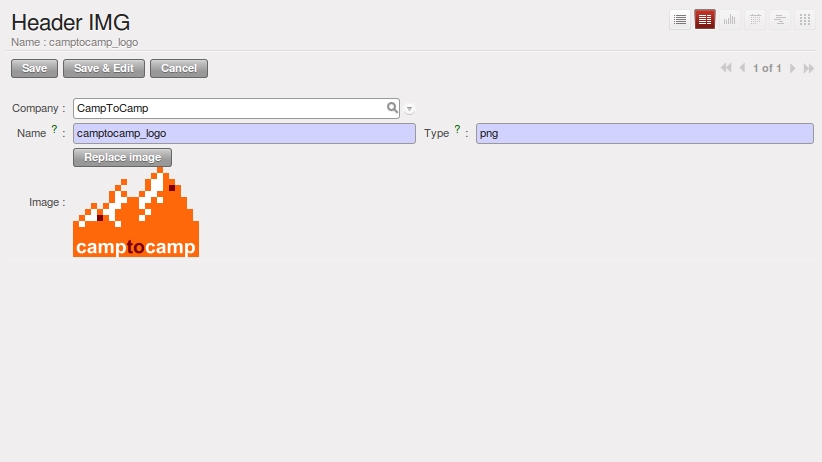Viewport: 822px width, 462px height.
Task: Click the Save & Edit button
Action: pos(104,69)
